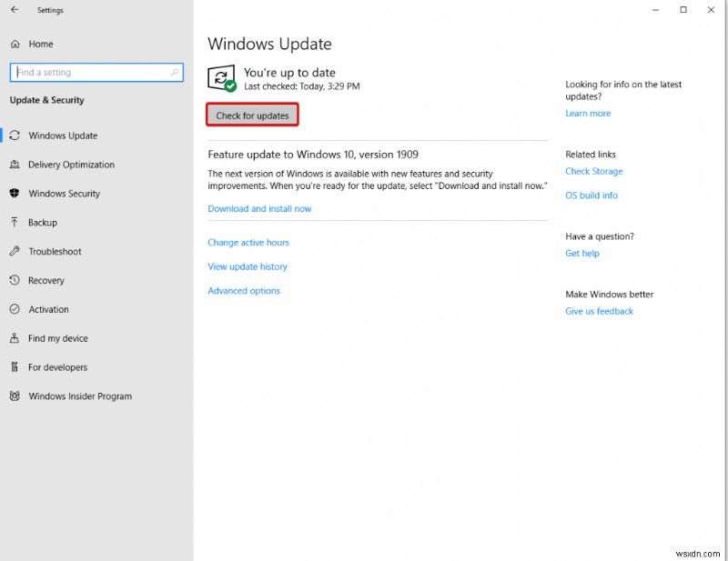Open the For developers section
This screenshot has width=728, height=561.
[56, 366]
